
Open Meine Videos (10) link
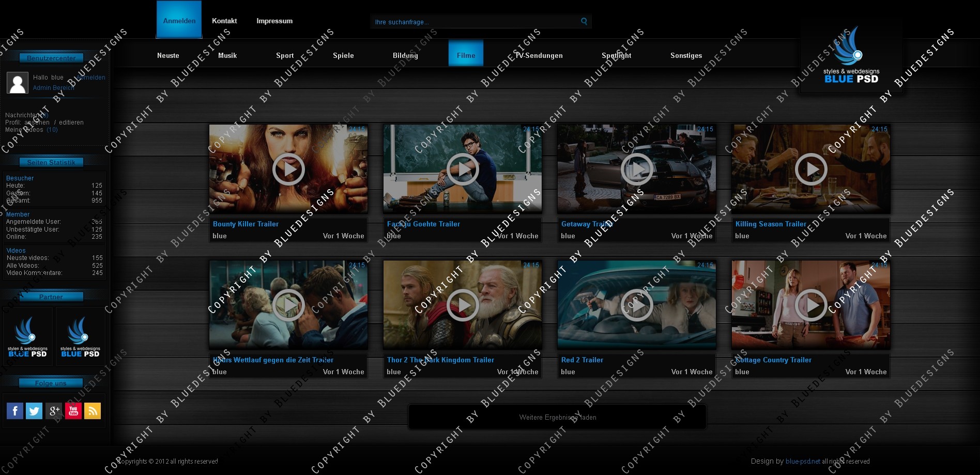click(31, 130)
